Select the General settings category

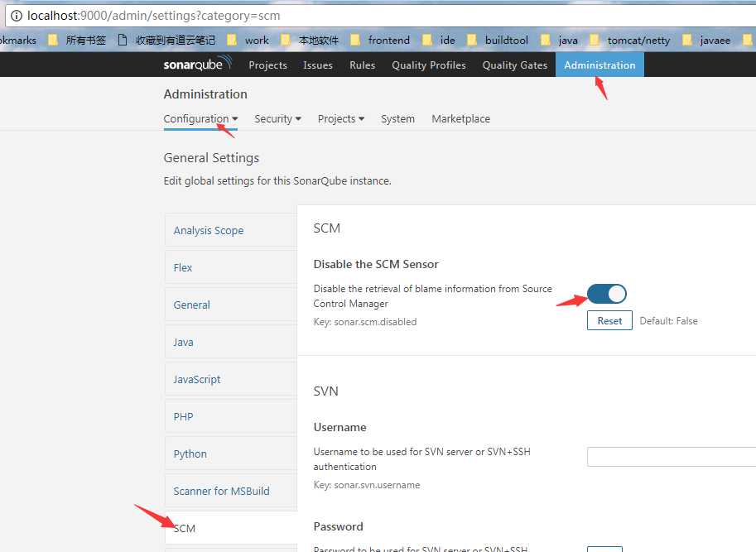click(230, 305)
